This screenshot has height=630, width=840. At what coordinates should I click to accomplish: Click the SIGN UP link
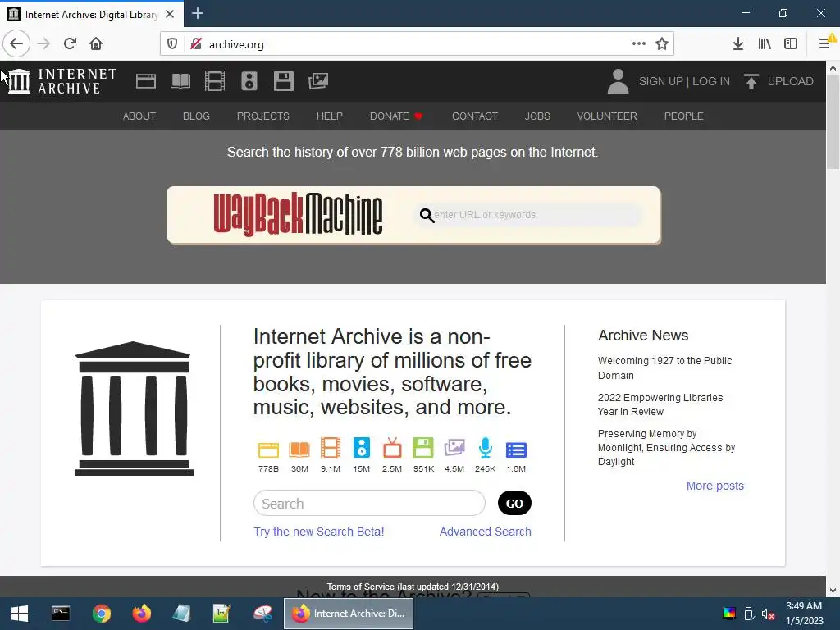pos(660,81)
